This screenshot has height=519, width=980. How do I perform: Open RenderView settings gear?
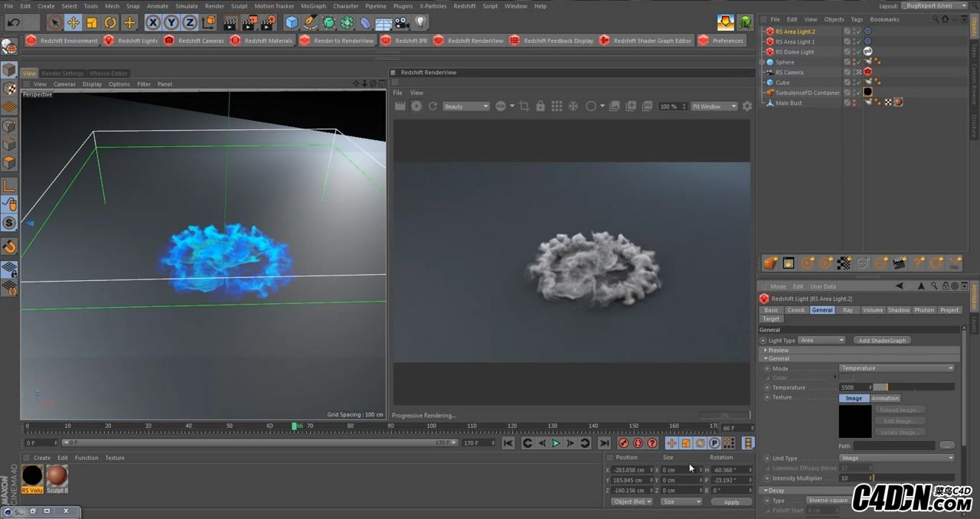pyautogui.click(x=747, y=106)
